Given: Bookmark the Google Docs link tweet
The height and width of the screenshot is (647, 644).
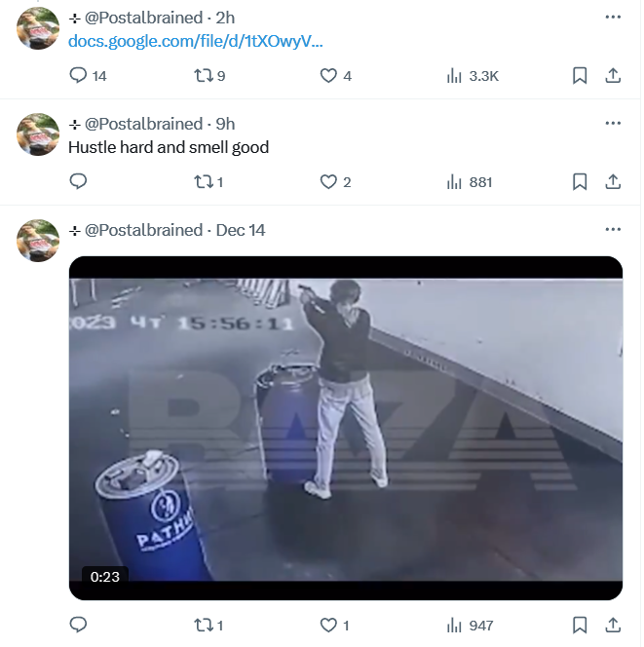Looking at the screenshot, I should 580,76.
